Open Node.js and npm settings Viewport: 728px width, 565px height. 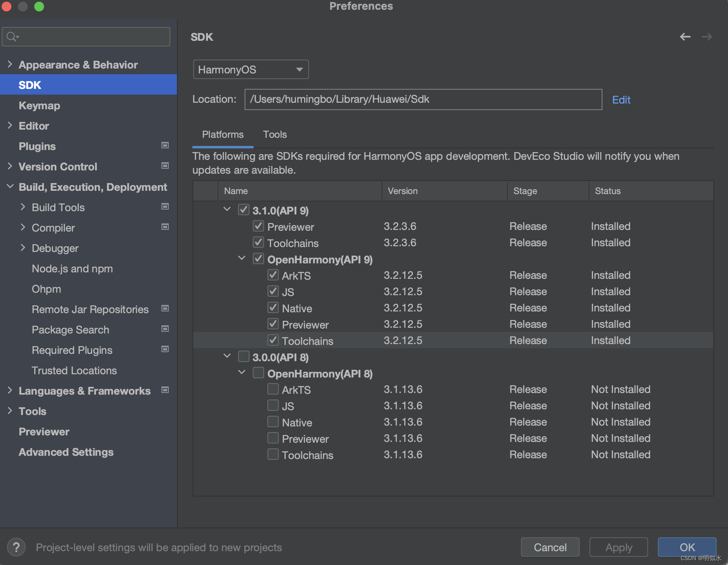pos(72,269)
